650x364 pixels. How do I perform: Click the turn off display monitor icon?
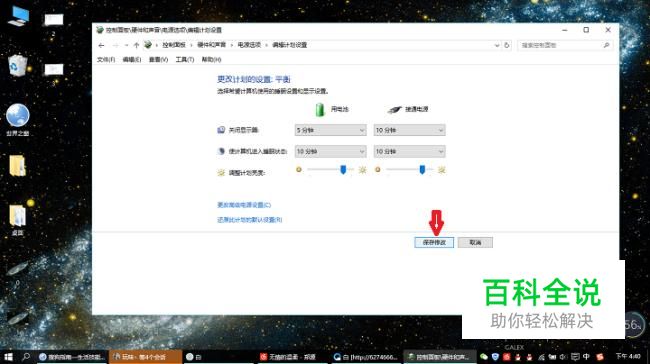[221, 130]
